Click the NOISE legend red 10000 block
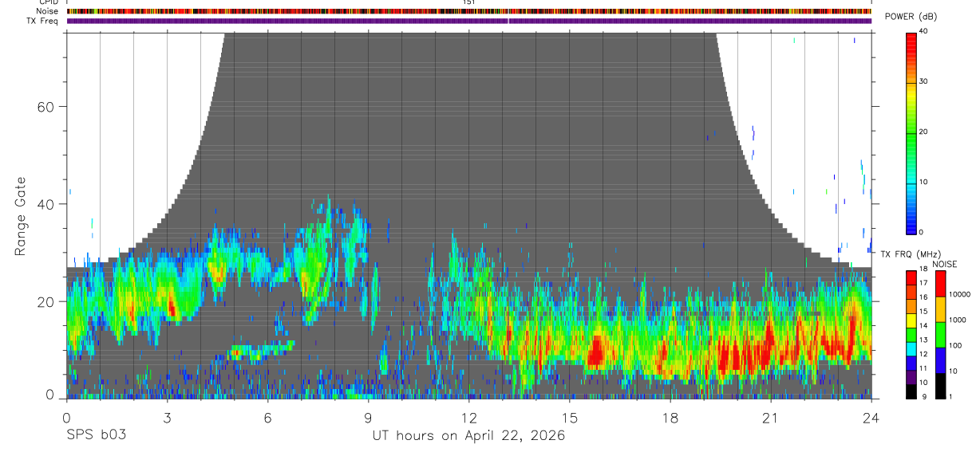Image resolution: width=980 pixels, height=452 pixels. (x=940, y=284)
